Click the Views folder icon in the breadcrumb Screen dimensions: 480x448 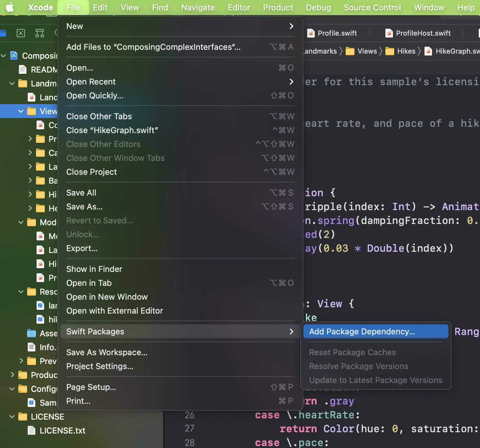pos(350,51)
